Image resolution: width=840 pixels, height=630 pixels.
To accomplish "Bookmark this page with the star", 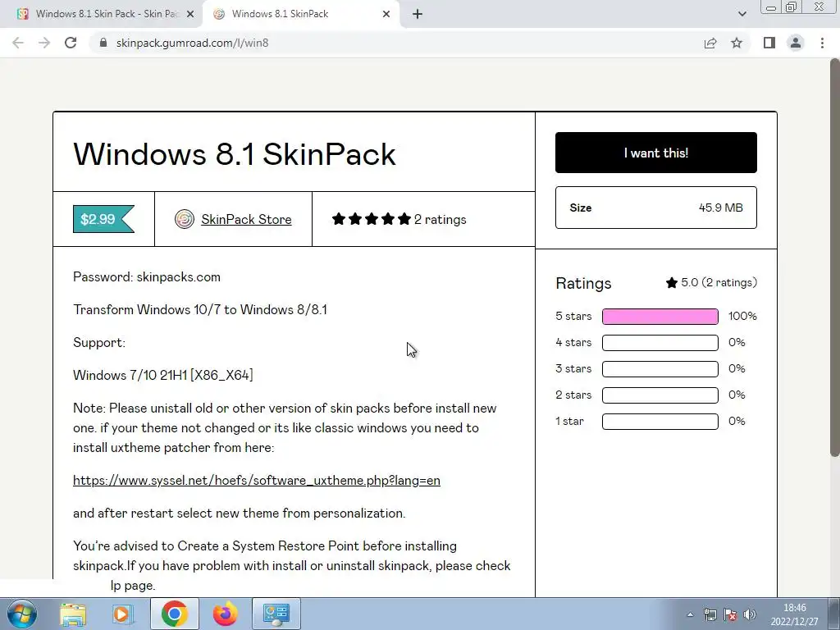I will [737, 43].
